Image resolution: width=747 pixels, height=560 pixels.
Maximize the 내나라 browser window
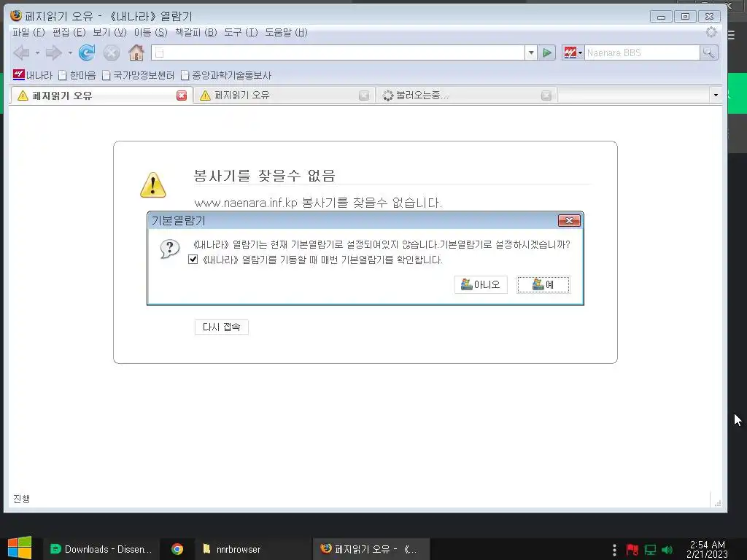tap(685, 17)
